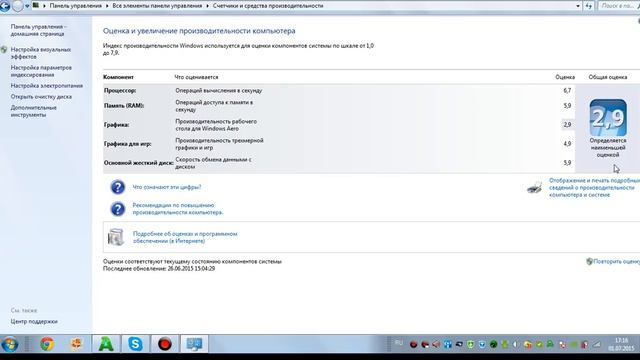The image size is (640, 360).
Task: Click the taskbar clock showing 17:16
Action: [x=621, y=344]
